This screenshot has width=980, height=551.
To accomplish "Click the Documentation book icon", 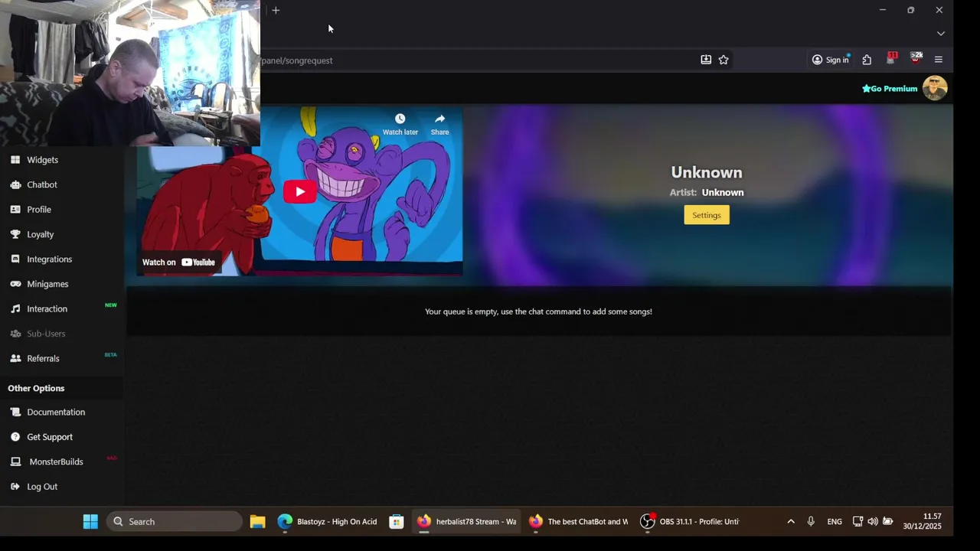I will click(15, 412).
